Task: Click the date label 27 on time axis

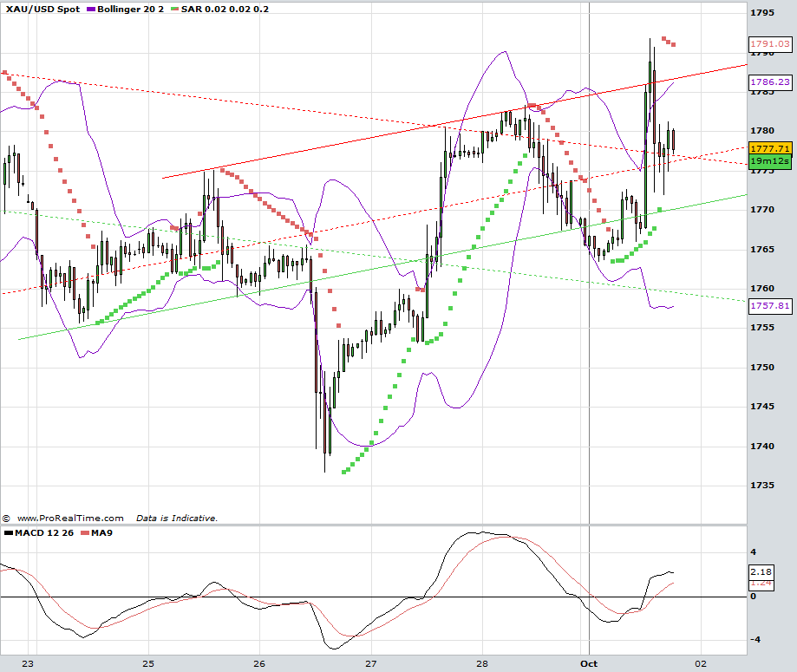Action: tap(370, 664)
